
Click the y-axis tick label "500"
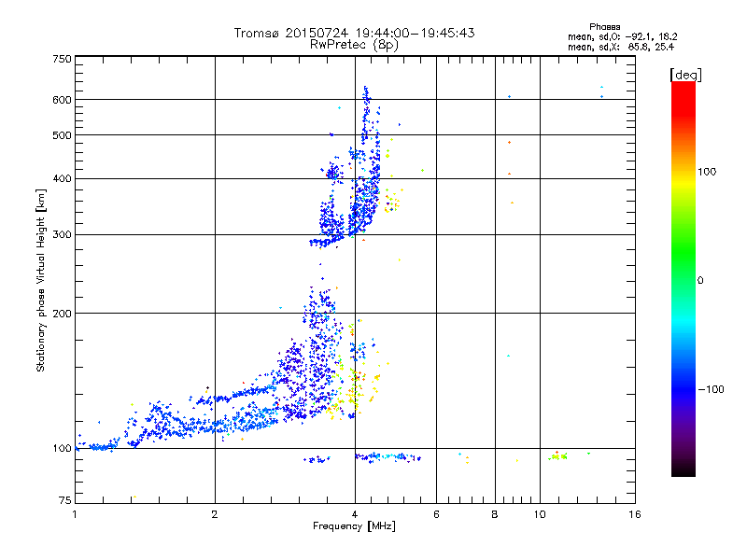(62, 135)
